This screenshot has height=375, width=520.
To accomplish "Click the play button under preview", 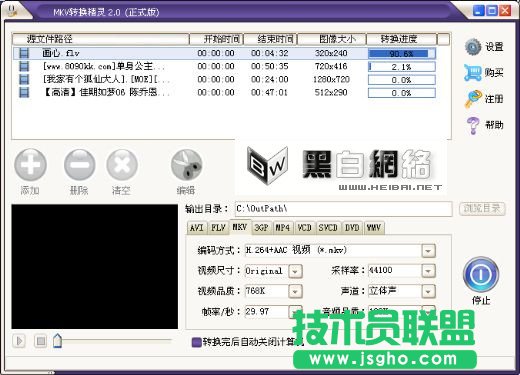I will (x=19, y=341).
